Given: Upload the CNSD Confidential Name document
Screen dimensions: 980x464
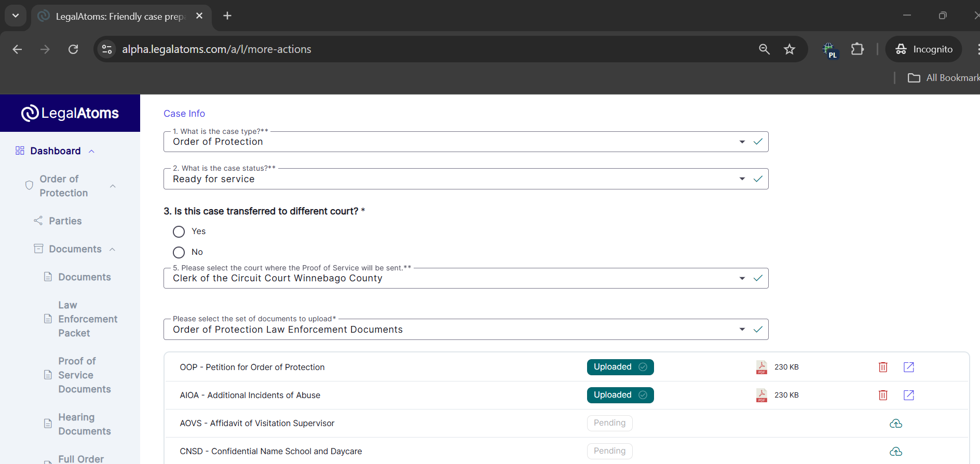Looking at the screenshot, I should click(x=895, y=452).
